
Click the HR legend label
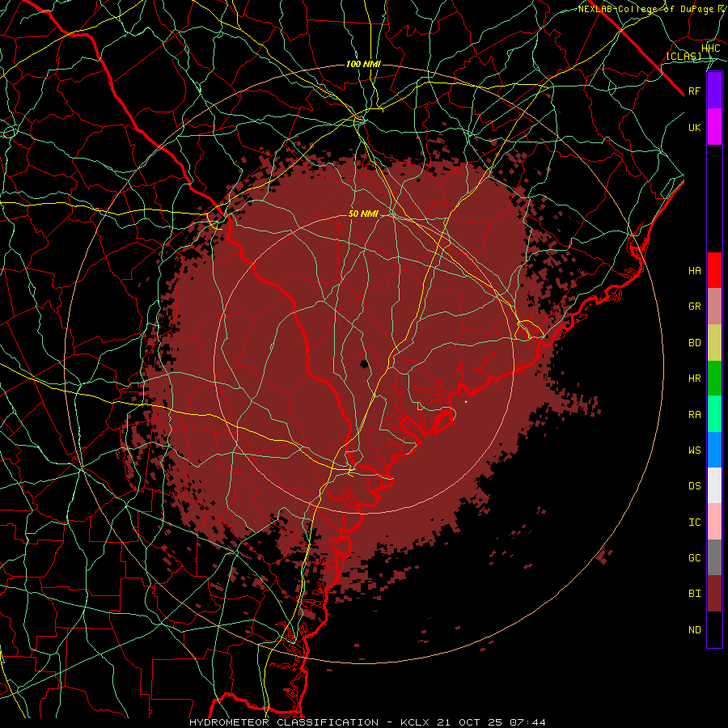[x=694, y=379]
